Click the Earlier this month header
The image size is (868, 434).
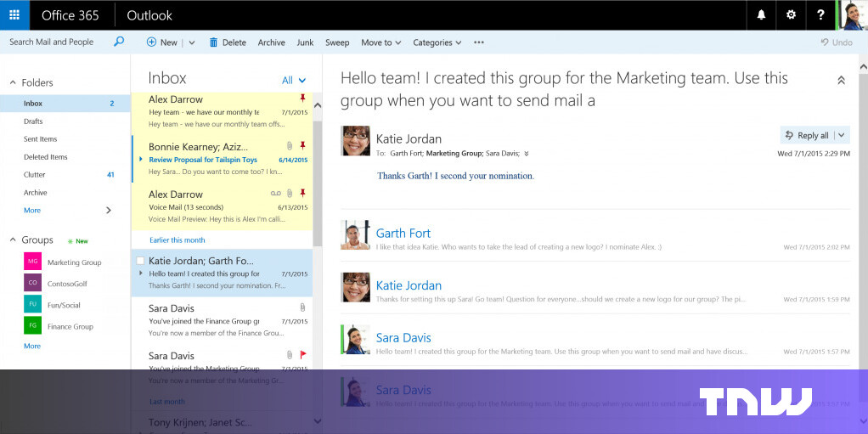pos(178,240)
